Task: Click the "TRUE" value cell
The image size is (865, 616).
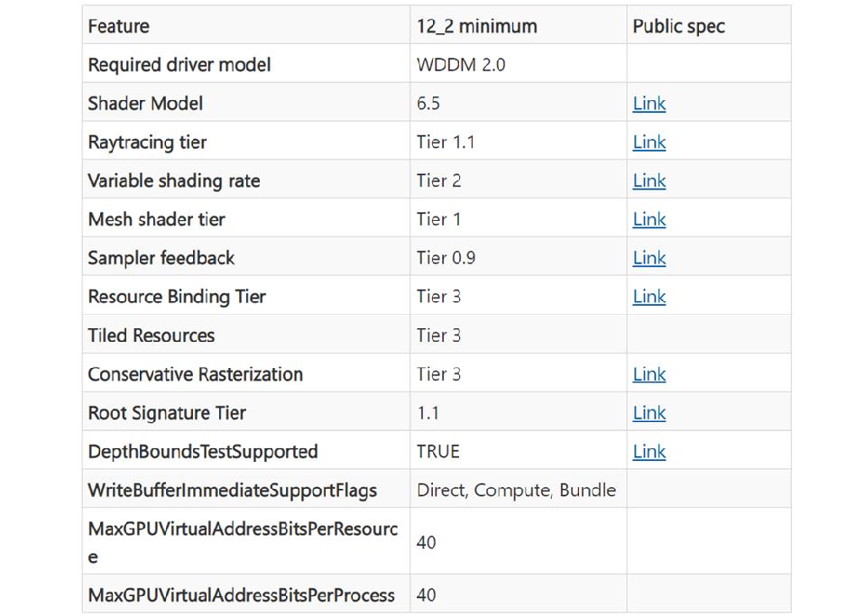Action: [x=437, y=452]
